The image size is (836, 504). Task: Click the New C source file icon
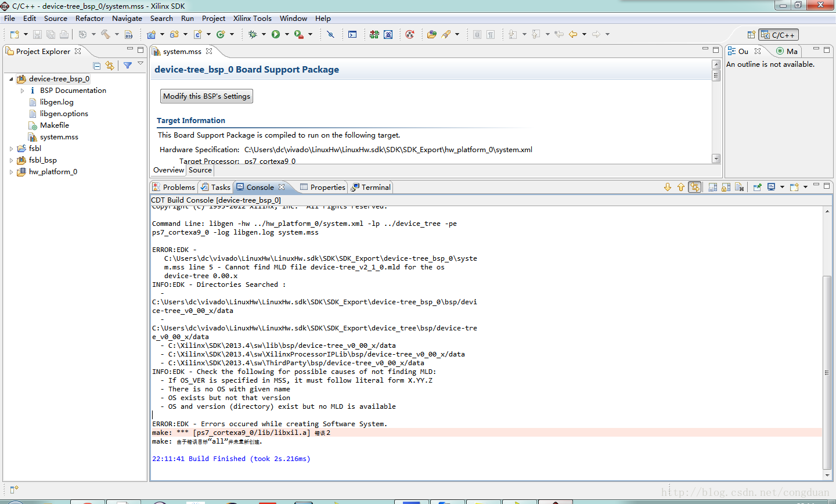(197, 34)
